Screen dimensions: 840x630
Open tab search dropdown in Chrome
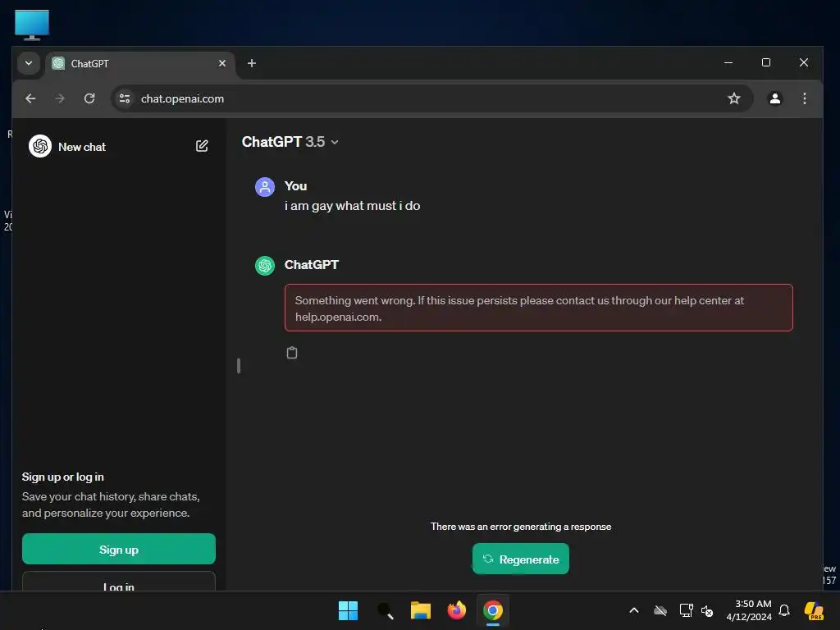[x=29, y=63]
